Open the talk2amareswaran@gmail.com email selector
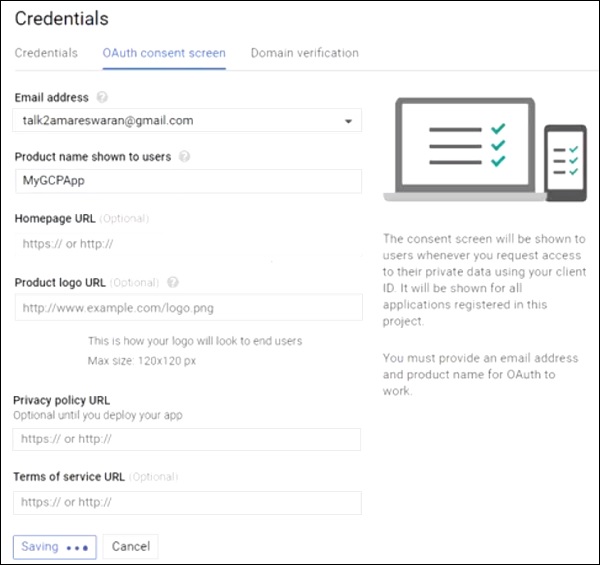600x565 pixels. click(x=180, y=121)
